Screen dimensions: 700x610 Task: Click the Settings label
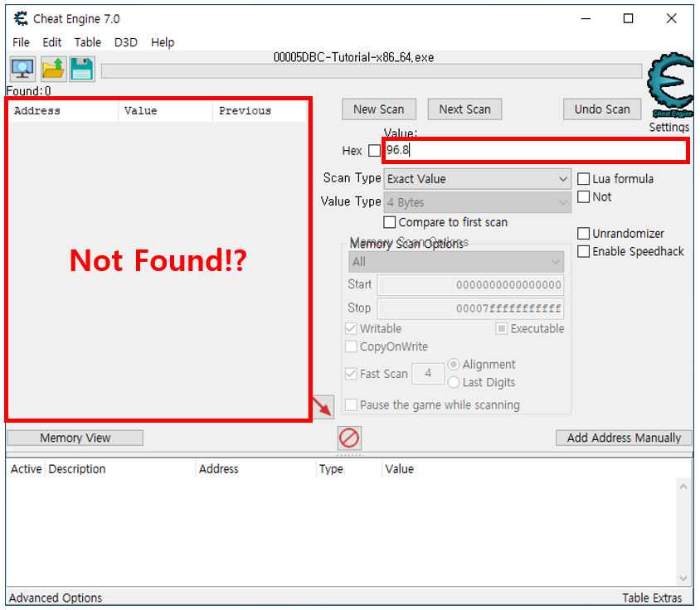point(668,127)
